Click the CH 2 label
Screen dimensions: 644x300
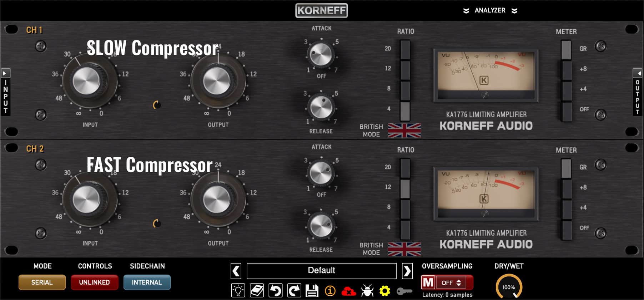coord(35,149)
